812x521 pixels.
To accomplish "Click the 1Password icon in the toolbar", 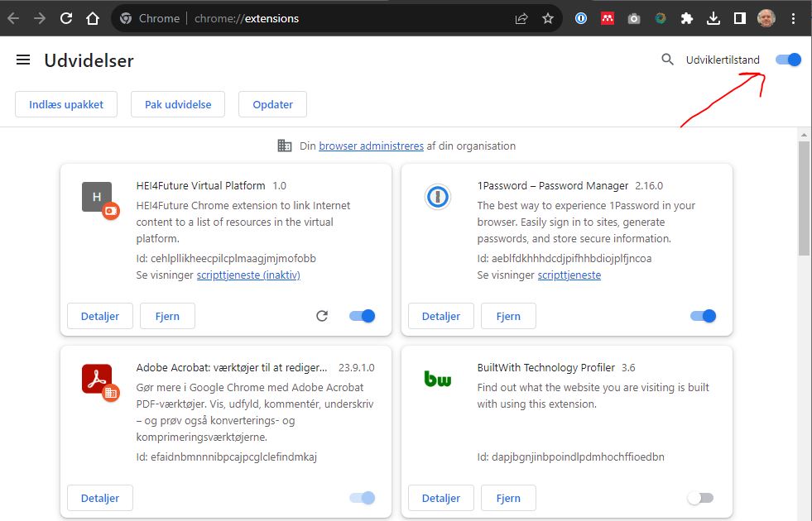I will [x=581, y=18].
